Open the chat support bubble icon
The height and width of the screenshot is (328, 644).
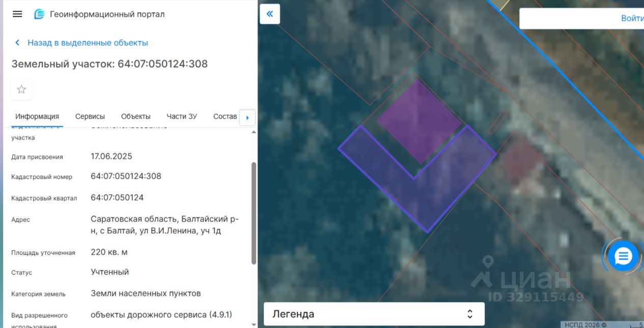[x=623, y=256]
